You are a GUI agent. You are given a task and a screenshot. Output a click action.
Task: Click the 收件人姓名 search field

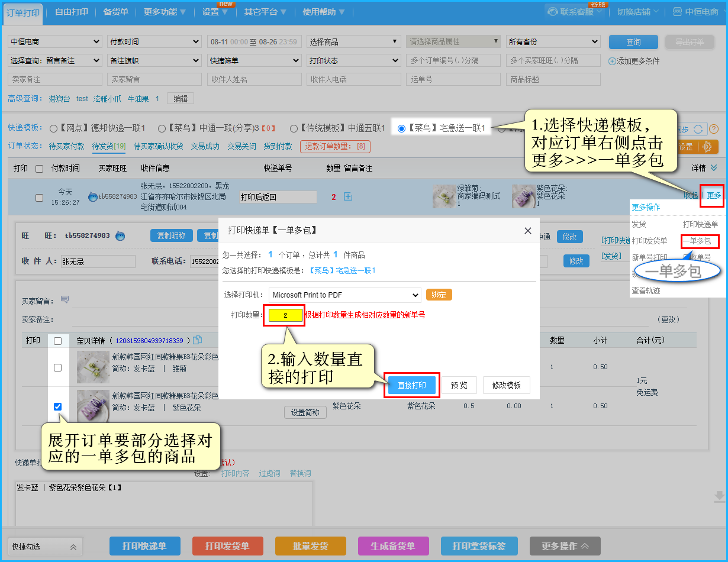tap(255, 79)
